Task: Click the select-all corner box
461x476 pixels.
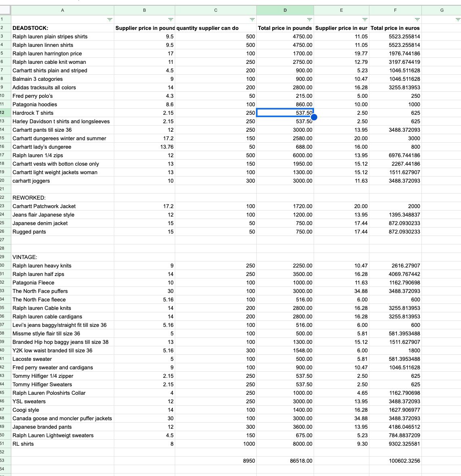Action: (x=6, y=11)
